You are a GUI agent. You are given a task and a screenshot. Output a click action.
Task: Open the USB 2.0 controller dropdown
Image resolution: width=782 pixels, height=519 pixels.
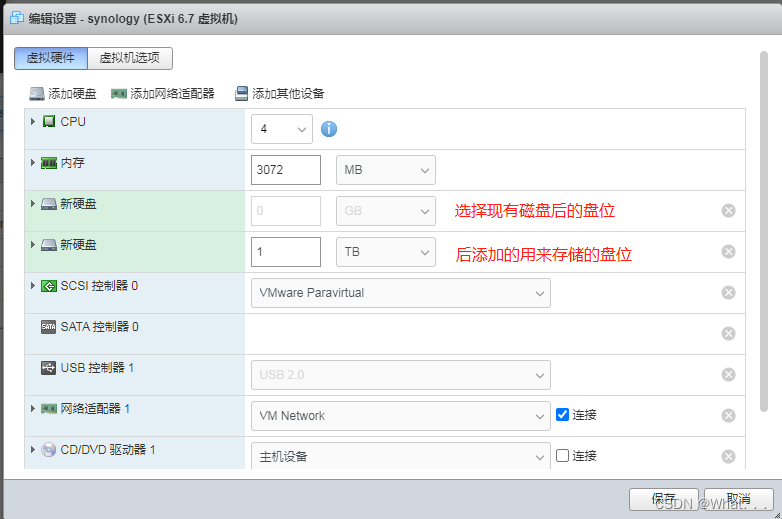click(x=400, y=374)
